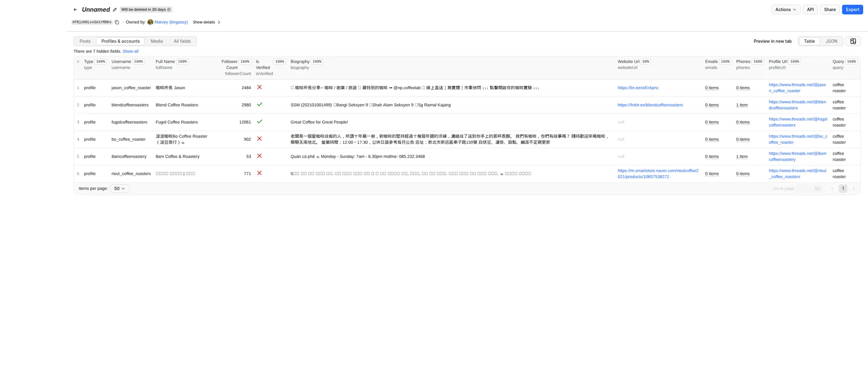Open rieul_coffee_roasters Threads profile URL
This screenshot has width=868, height=379.
pyautogui.click(x=798, y=174)
